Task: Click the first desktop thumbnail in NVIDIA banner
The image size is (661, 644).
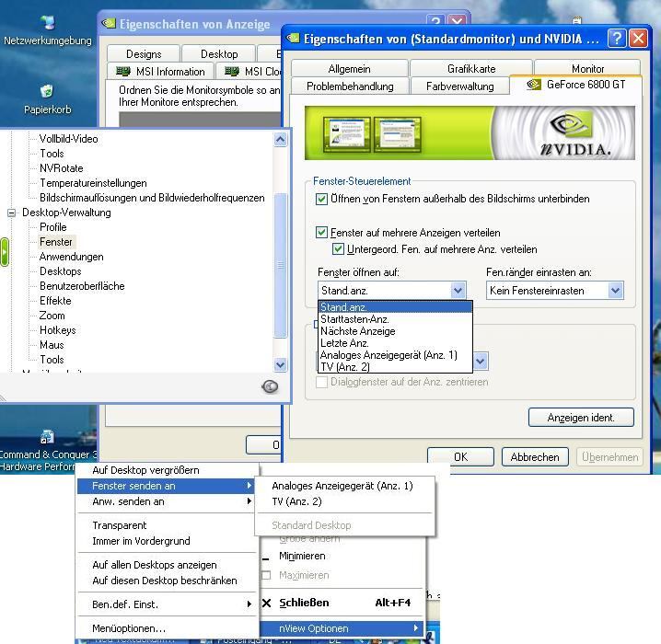Action: [346, 134]
